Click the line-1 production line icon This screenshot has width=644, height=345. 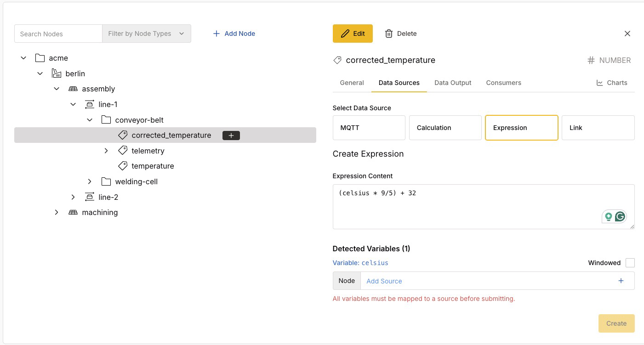point(89,104)
